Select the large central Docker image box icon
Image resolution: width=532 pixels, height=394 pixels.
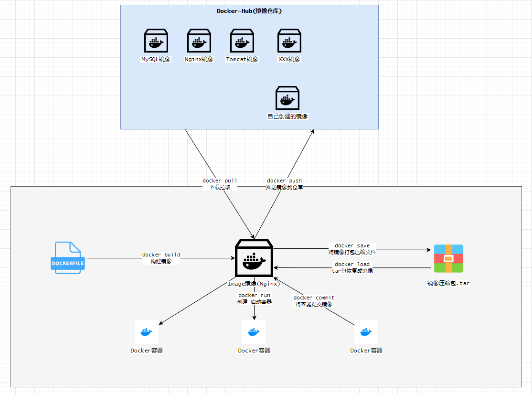tap(254, 258)
